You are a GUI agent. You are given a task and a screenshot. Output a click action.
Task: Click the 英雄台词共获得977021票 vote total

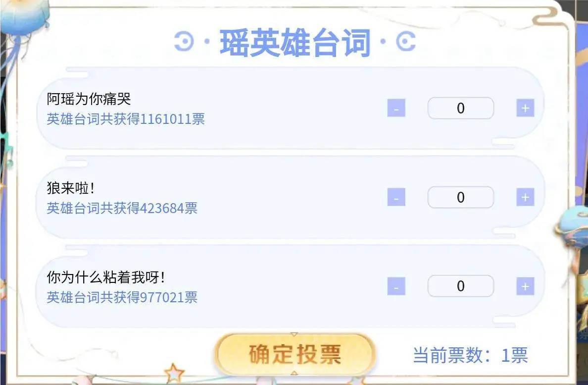click(122, 297)
